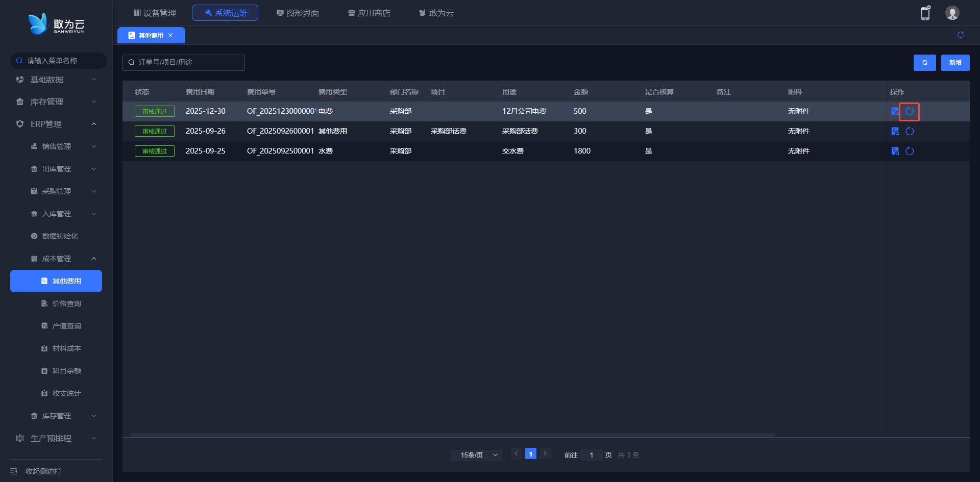Click the 新增 button
This screenshot has height=482, width=980.
point(955,63)
